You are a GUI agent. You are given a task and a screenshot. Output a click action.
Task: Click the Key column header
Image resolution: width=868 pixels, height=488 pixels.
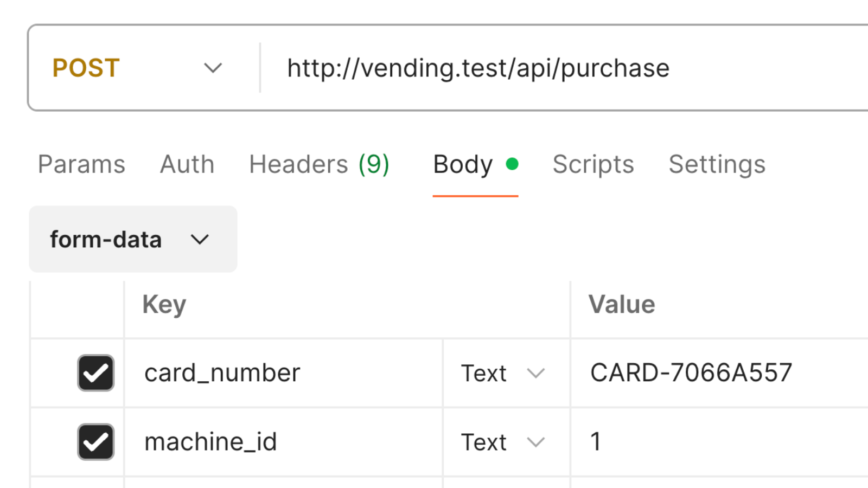(164, 305)
